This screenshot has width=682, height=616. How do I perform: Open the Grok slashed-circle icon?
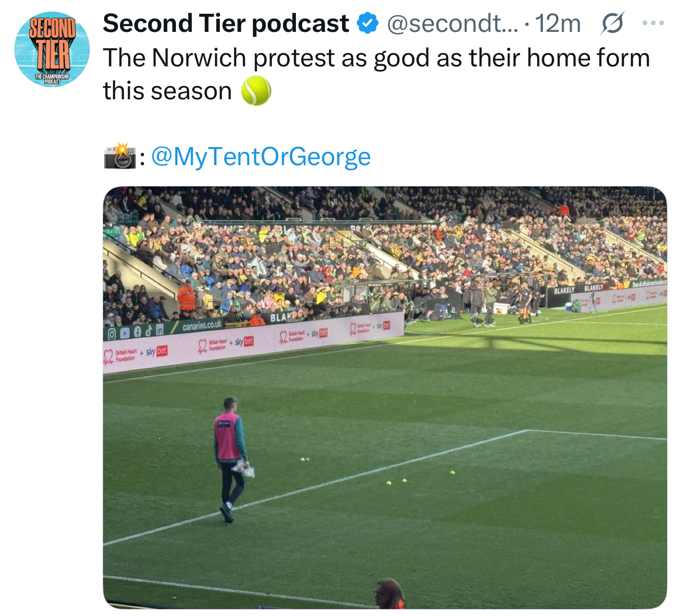click(612, 23)
